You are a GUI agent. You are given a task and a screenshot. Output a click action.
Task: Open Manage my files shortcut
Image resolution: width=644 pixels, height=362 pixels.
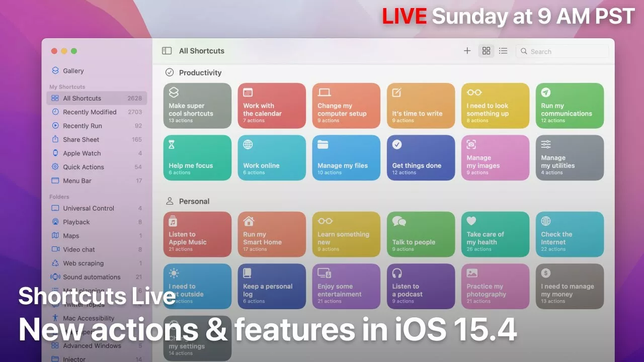point(347,157)
